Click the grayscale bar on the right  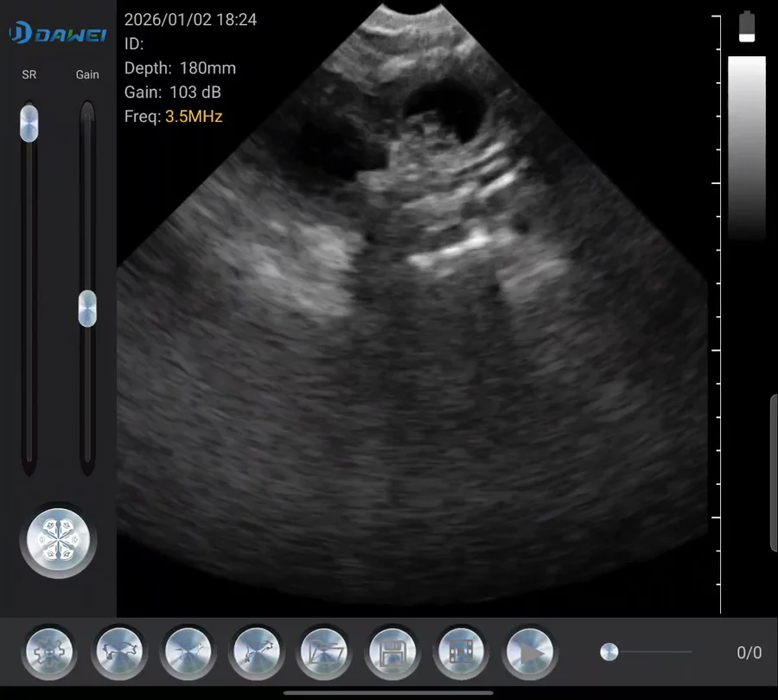point(747,147)
